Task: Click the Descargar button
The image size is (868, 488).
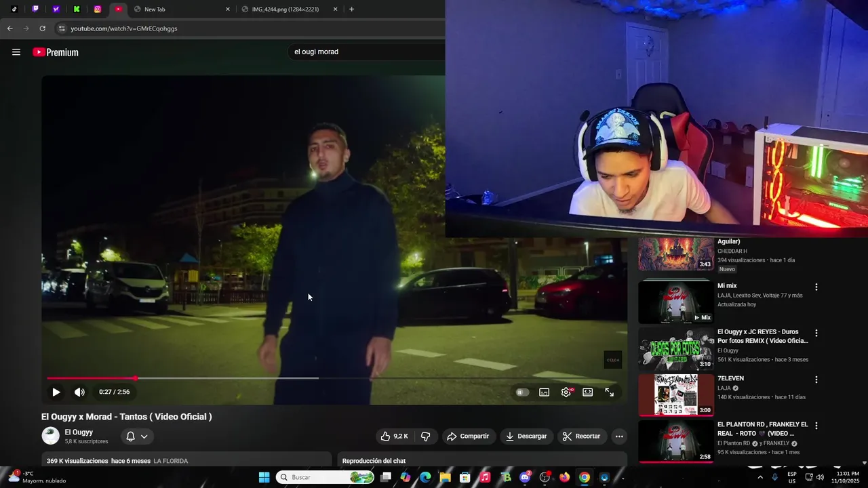Action: click(526, 436)
